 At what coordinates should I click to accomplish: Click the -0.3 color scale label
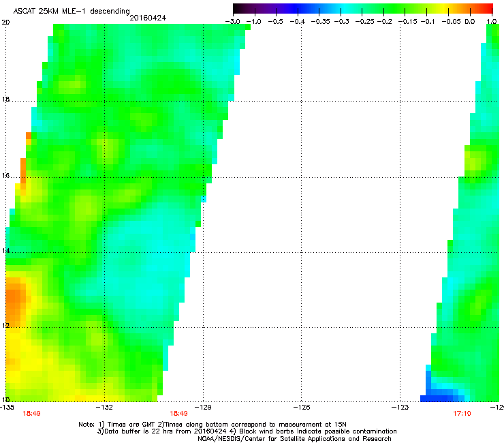pos(341,22)
